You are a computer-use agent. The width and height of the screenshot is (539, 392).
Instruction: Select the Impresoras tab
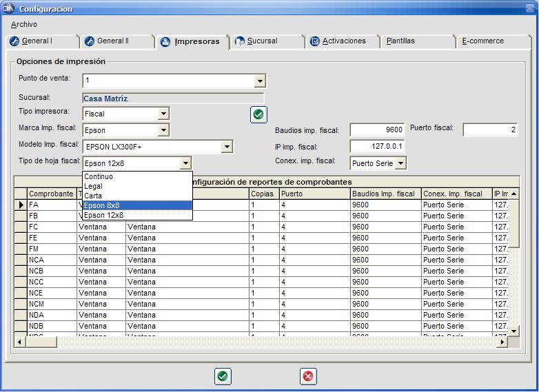coord(193,42)
